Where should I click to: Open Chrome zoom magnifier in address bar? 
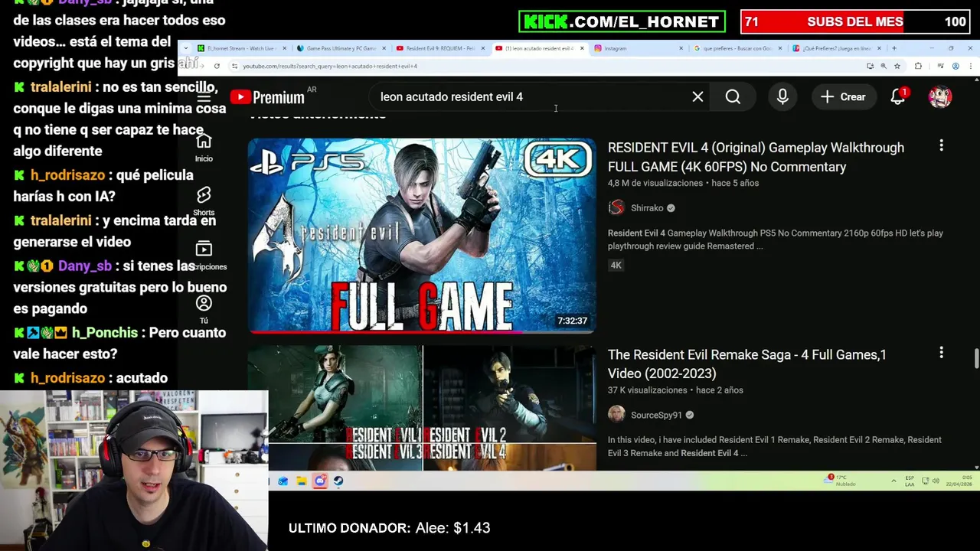pyautogui.click(x=884, y=66)
